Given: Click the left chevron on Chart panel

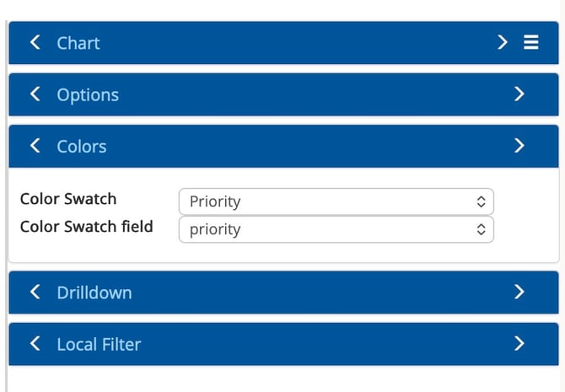Looking at the screenshot, I should [35, 43].
